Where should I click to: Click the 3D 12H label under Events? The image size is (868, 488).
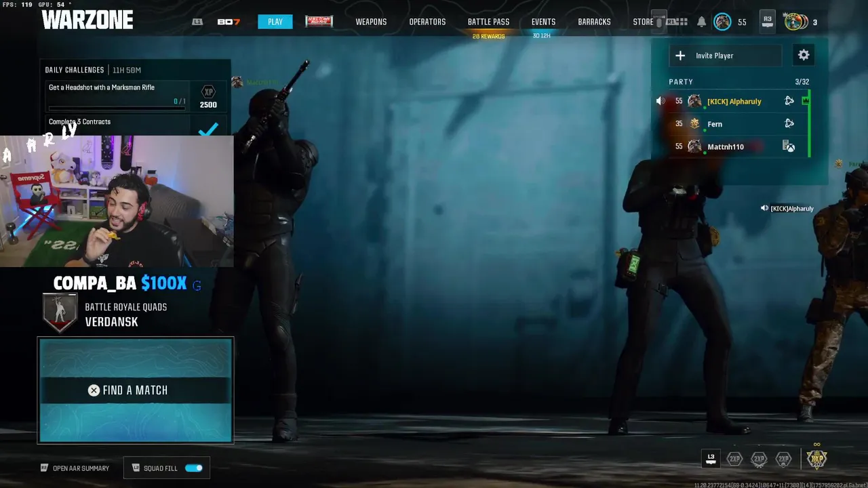tap(541, 36)
